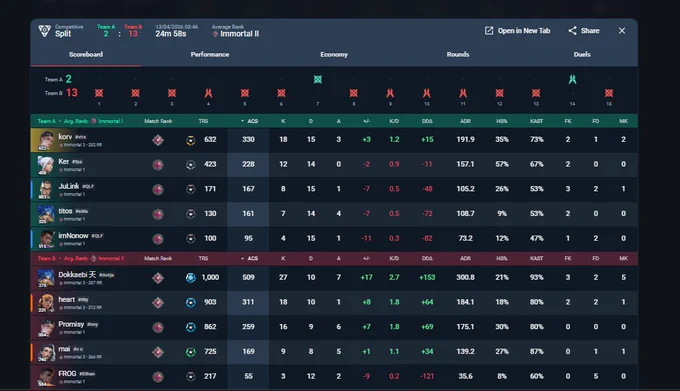
Task: Sort Team A by HS% header
Action: 502,121
